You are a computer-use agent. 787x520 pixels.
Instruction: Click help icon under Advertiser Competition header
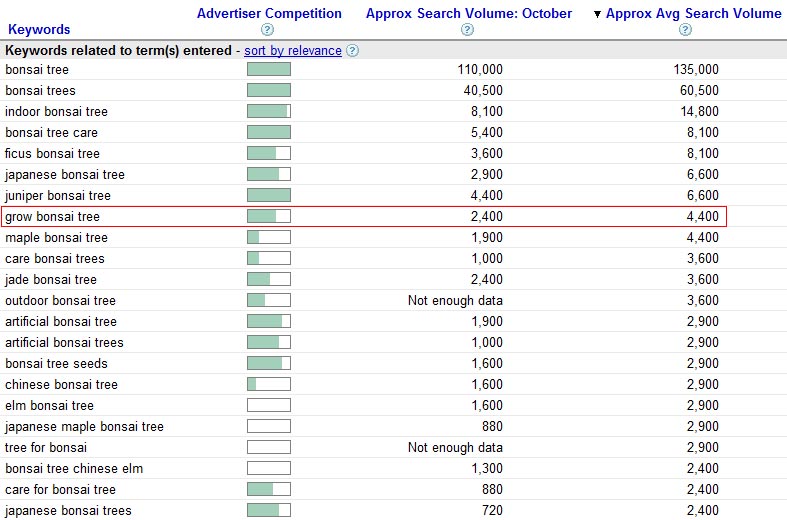pos(267,30)
